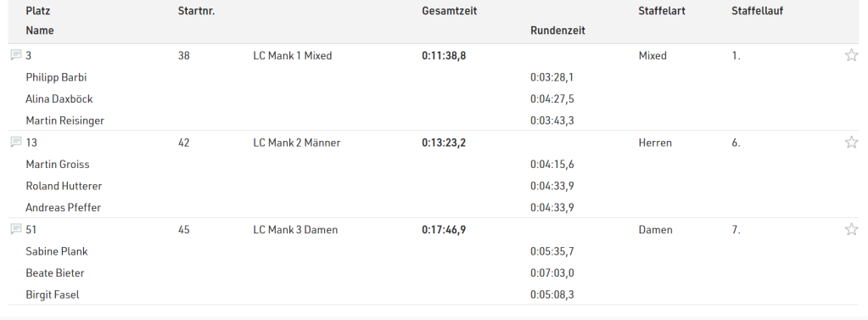This screenshot has width=868, height=320.
Task: Open the comment icon beside place 13
Action: 16,142
